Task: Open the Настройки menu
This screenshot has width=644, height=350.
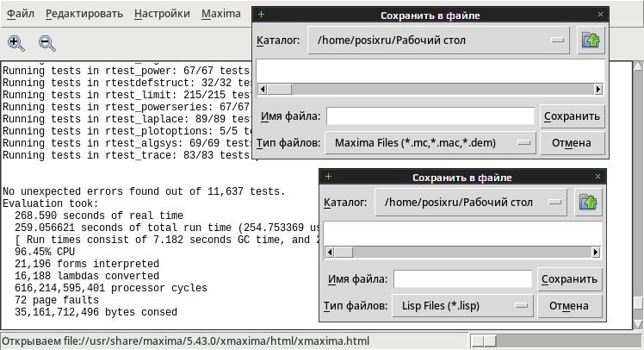Action: point(162,14)
